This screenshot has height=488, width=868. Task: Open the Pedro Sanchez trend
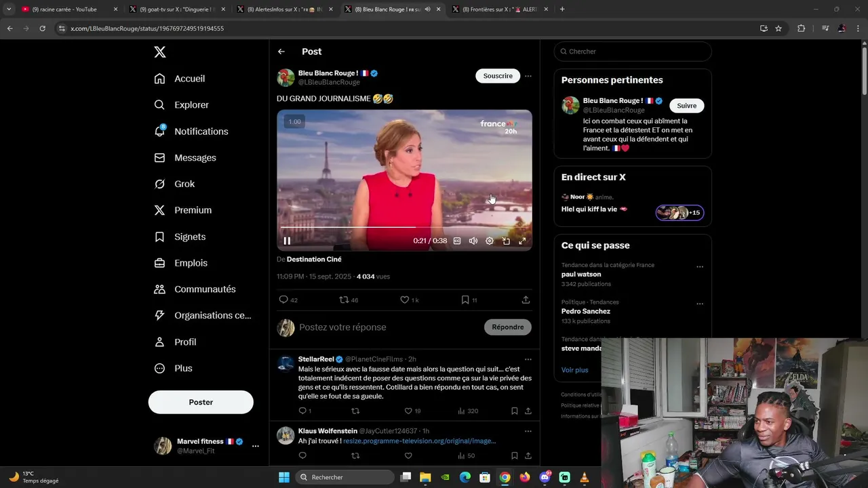pos(586,311)
